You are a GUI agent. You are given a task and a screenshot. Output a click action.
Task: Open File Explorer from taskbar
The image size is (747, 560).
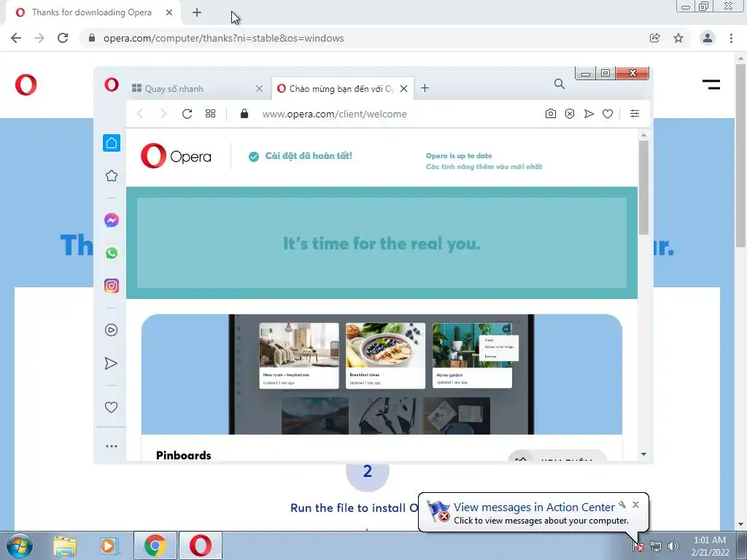pyautogui.click(x=65, y=545)
